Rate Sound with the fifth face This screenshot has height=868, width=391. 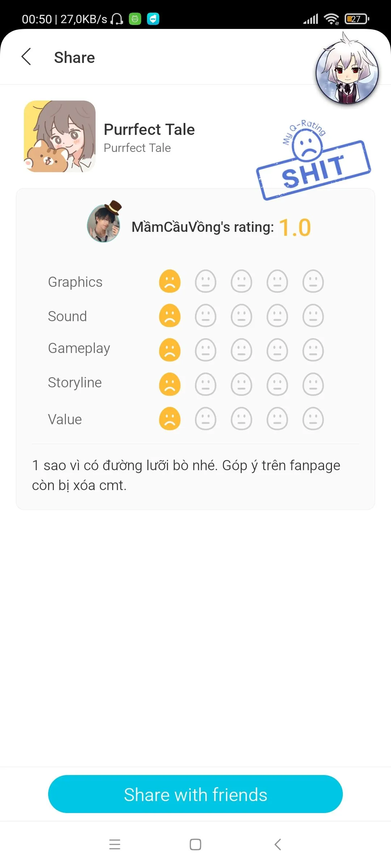coord(313,316)
